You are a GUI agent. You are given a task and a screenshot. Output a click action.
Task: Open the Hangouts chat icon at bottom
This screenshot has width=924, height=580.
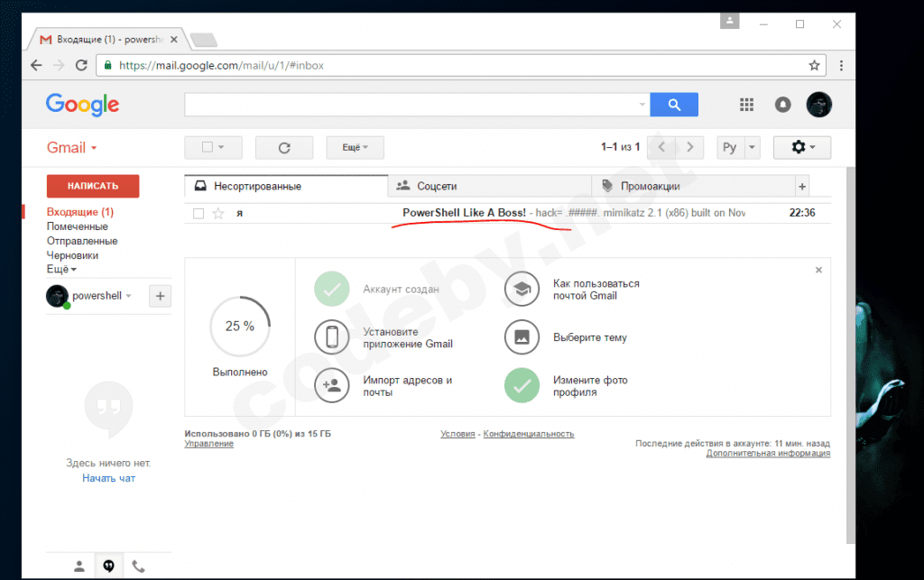pos(108,566)
